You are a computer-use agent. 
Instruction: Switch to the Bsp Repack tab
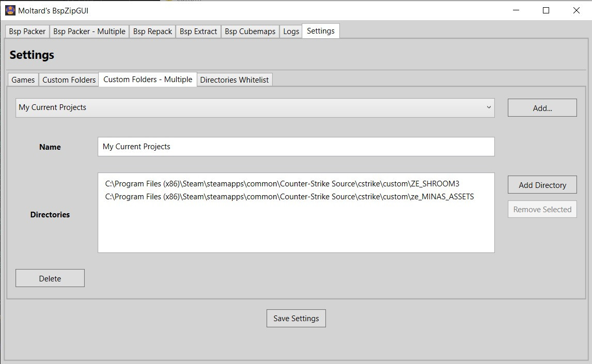[152, 31]
